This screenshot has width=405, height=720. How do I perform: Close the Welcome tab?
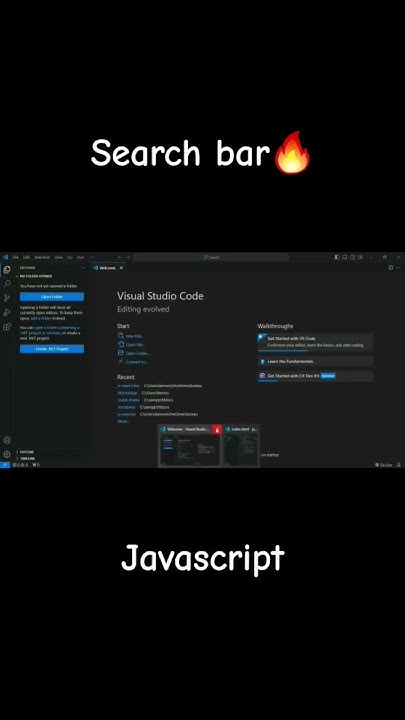point(121,268)
